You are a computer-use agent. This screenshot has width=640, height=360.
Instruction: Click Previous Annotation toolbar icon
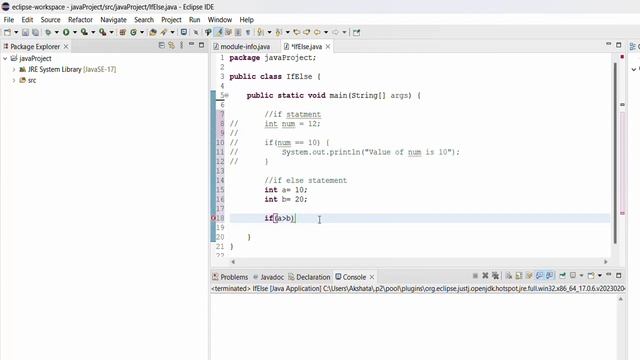pos(278,32)
